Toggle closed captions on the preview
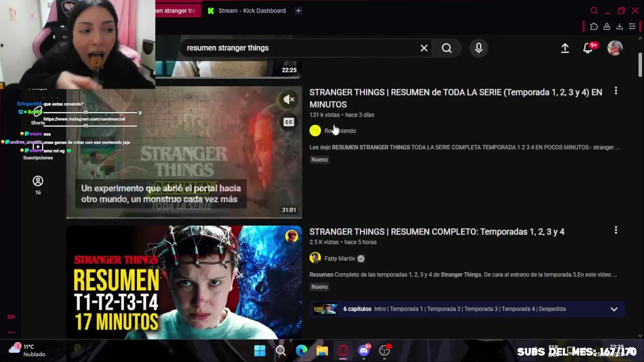644x362 pixels. point(288,122)
